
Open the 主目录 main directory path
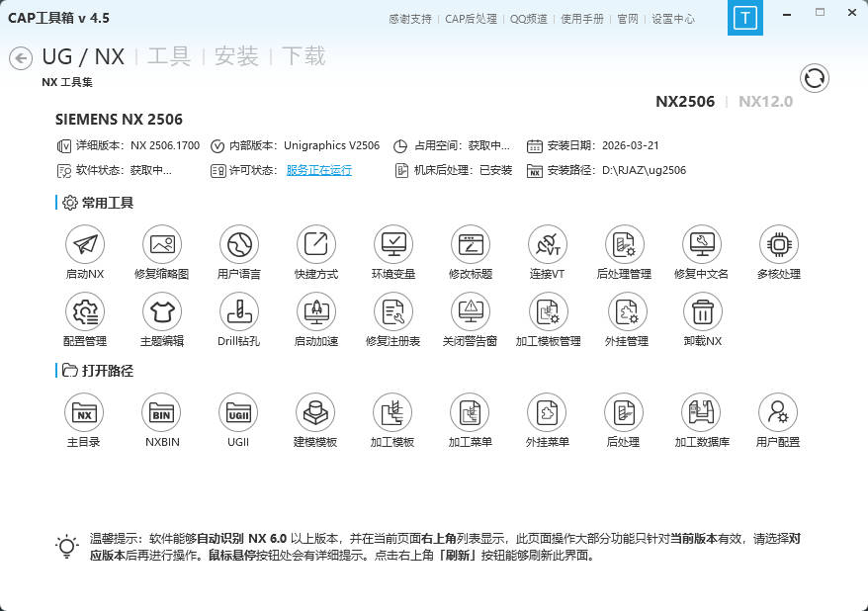[x=84, y=412]
